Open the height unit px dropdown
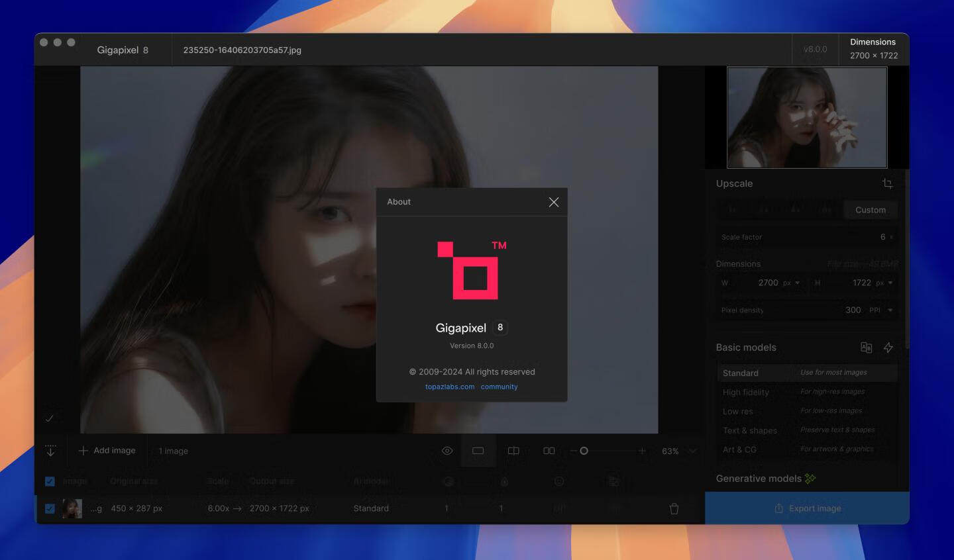Screen dimensions: 954x560 (885, 283)
